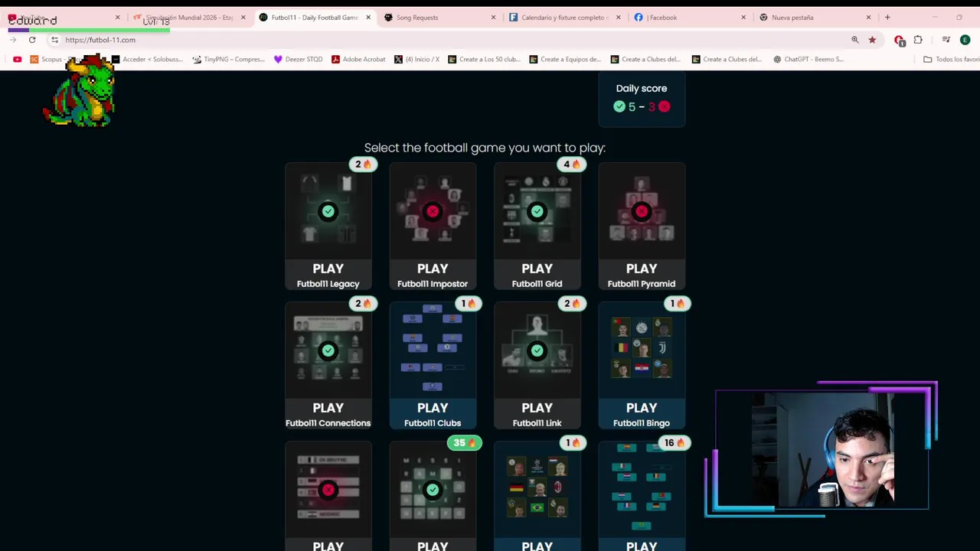Close the Song Requests tab
Viewport: 980px width, 551px height.
coord(493,17)
